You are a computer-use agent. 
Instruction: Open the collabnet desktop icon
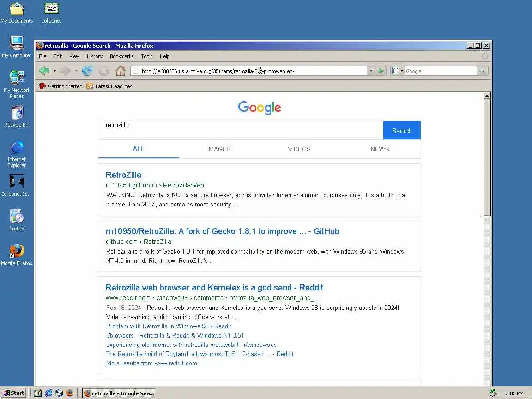[52, 13]
